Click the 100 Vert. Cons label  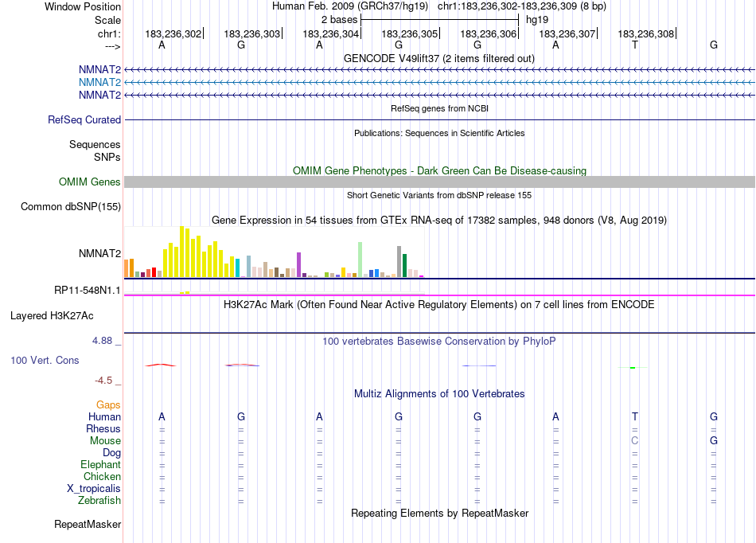coord(45,360)
